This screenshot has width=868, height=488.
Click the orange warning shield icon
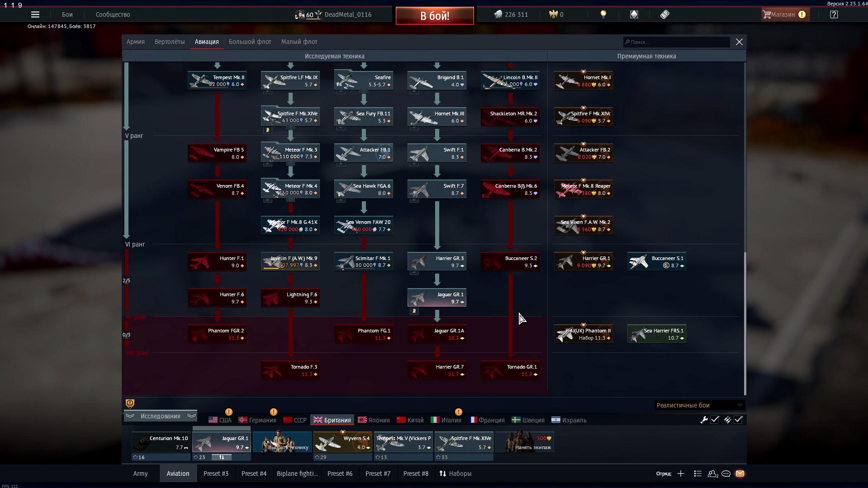click(130, 403)
